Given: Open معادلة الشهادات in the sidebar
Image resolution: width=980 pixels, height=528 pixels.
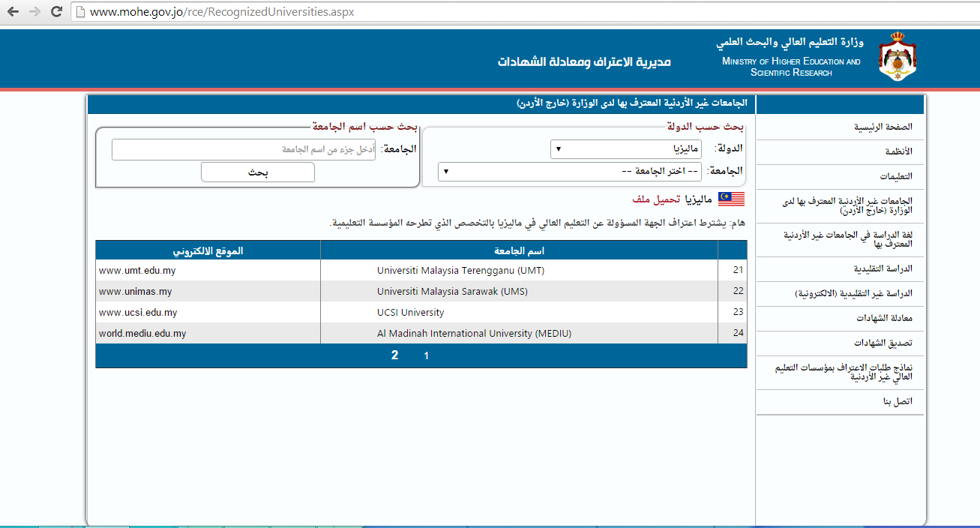Looking at the screenshot, I should click(x=885, y=319).
